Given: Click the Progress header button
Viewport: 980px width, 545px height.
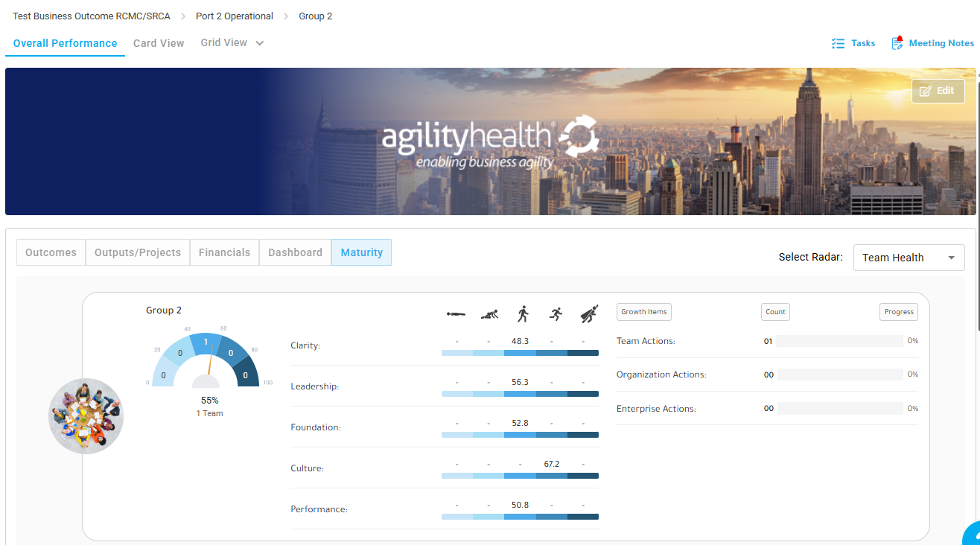Looking at the screenshot, I should (899, 312).
